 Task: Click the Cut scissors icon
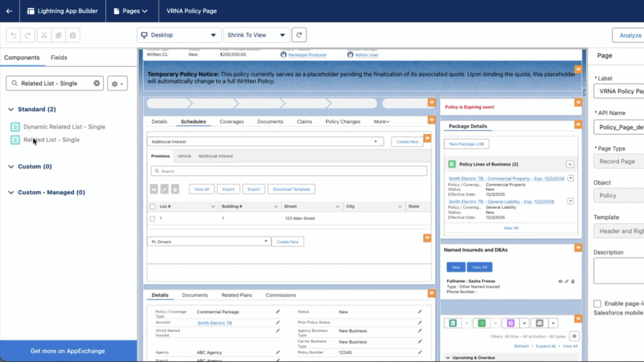coord(44,35)
